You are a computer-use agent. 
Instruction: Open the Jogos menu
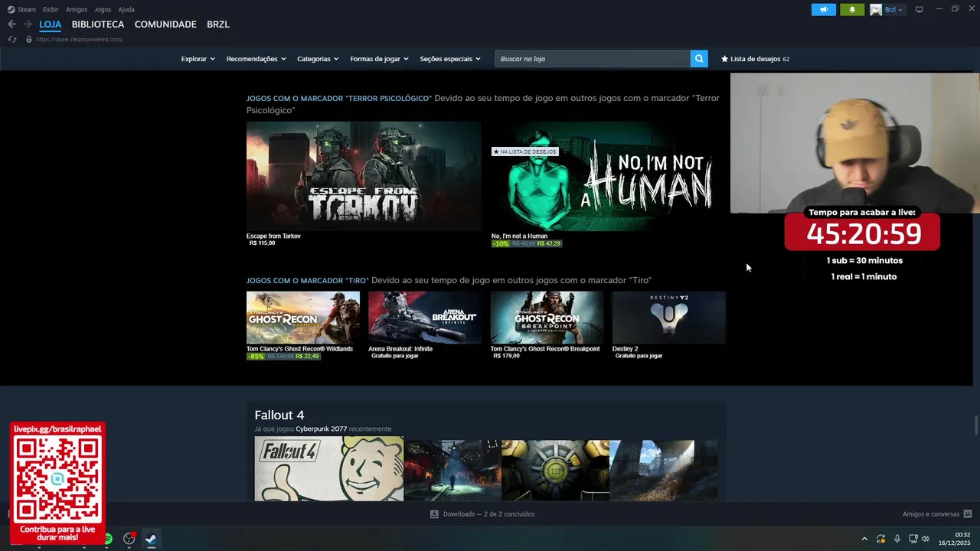tap(103, 10)
